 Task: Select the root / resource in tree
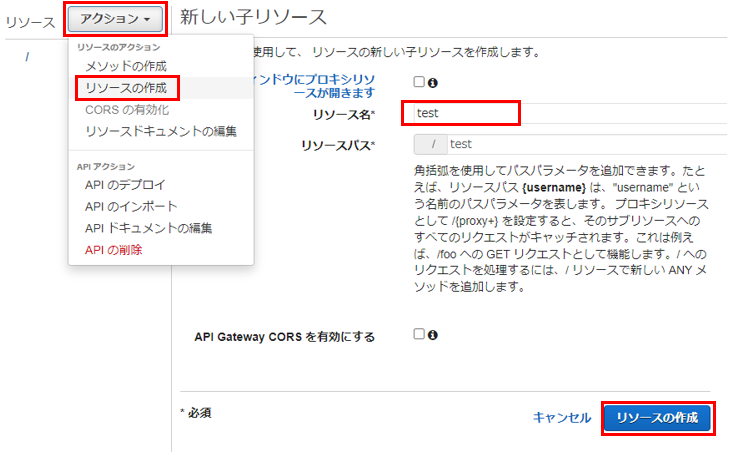point(27,56)
